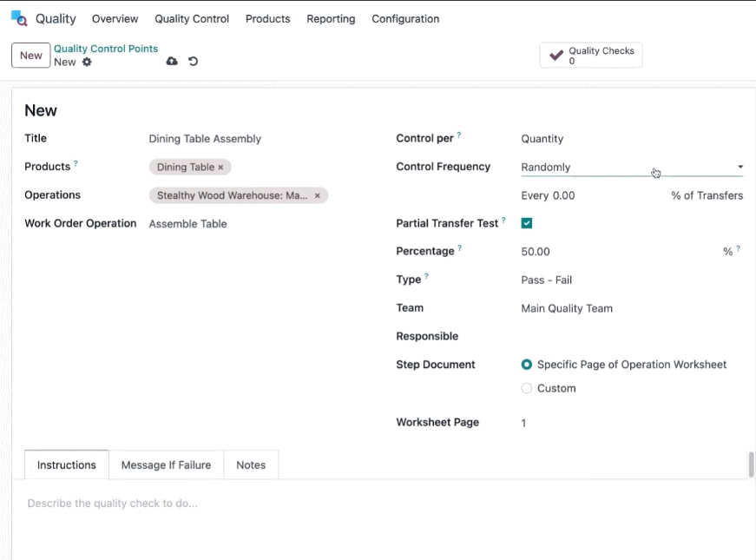The image size is (756, 560).
Task: Discard changes using the undo arrow icon
Action: [x=193, y=62]
